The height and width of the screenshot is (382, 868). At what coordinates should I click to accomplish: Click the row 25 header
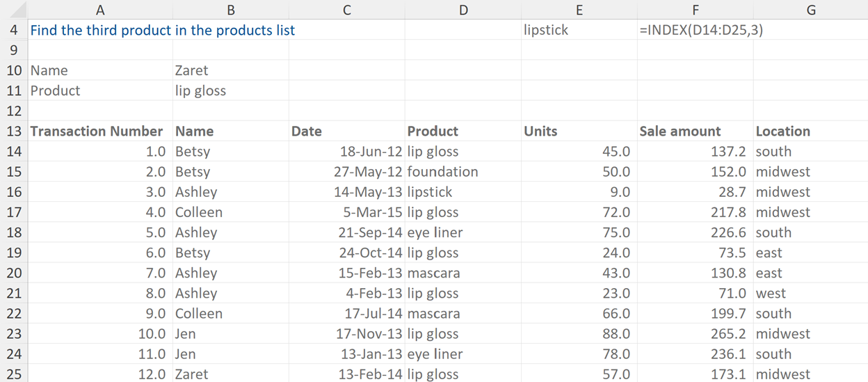tap(14, 374)
